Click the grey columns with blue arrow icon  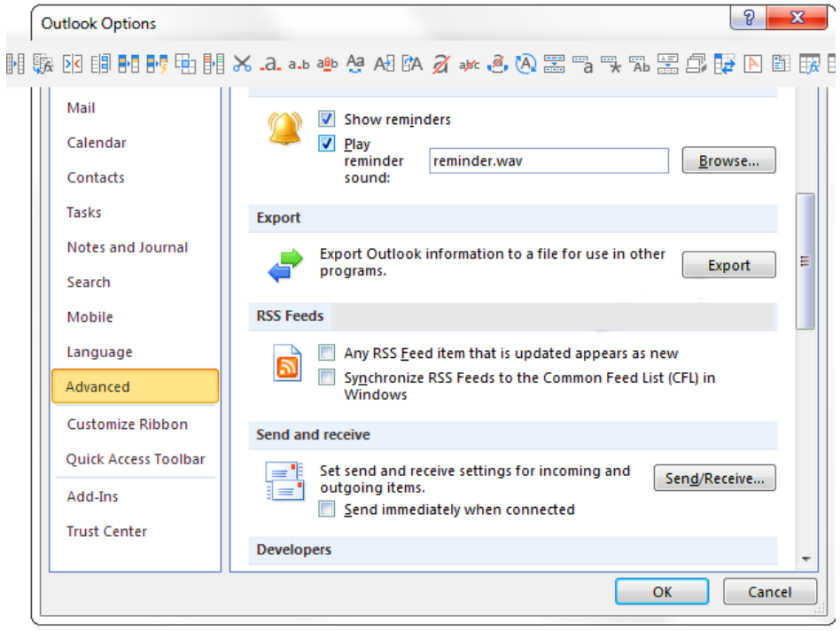point(15,64)
